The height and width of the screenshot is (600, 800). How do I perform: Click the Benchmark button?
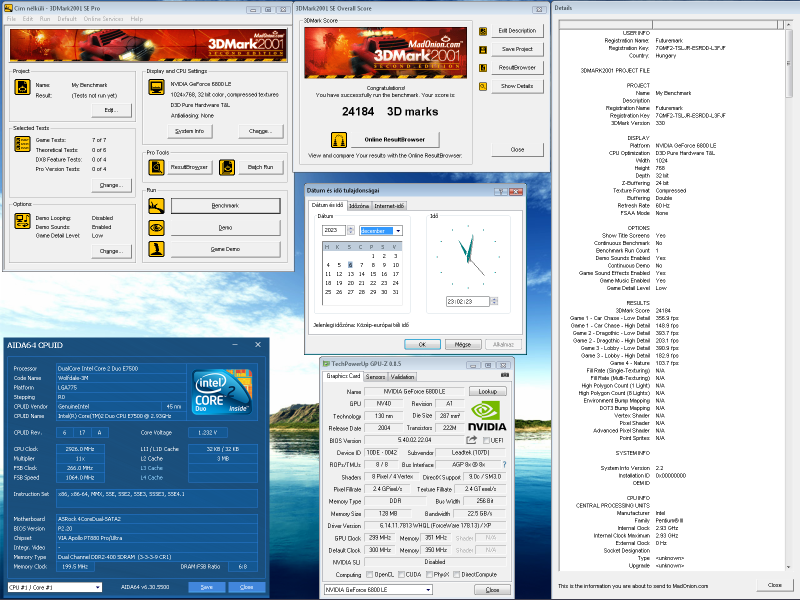tap(225, 206)
